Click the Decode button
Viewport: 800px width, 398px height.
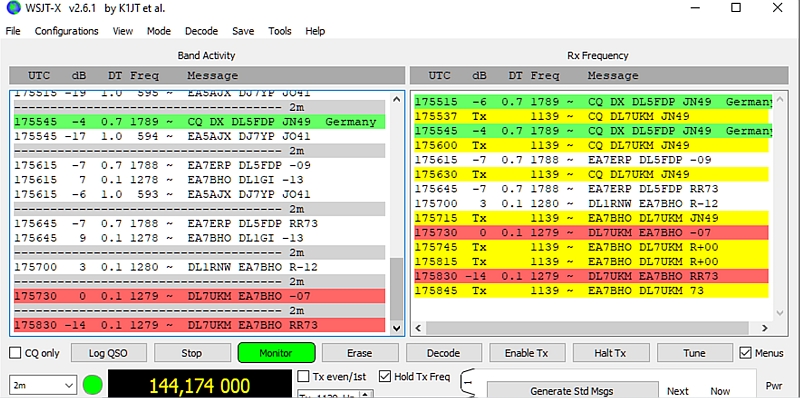pos(443,353)
